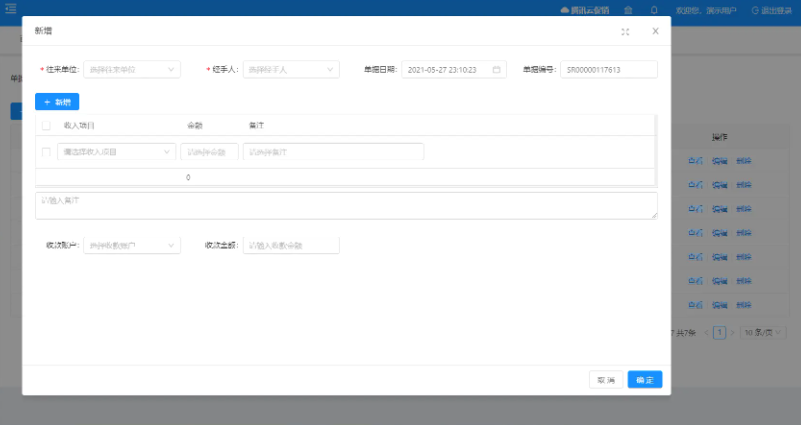Screen dimensions: 801x425
Task: Expand the 经手人 dropdown
Action: [x=291, y=69]
